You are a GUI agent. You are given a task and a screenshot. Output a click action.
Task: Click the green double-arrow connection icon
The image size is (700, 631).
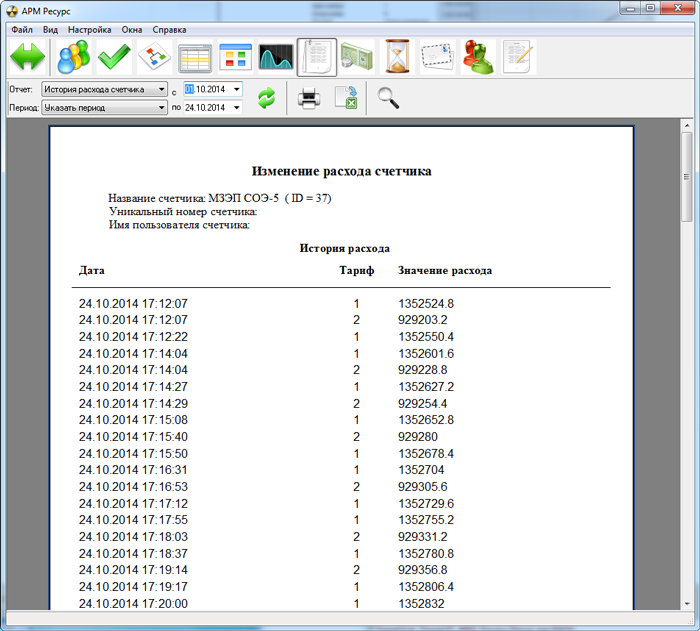tap(28, 57)
